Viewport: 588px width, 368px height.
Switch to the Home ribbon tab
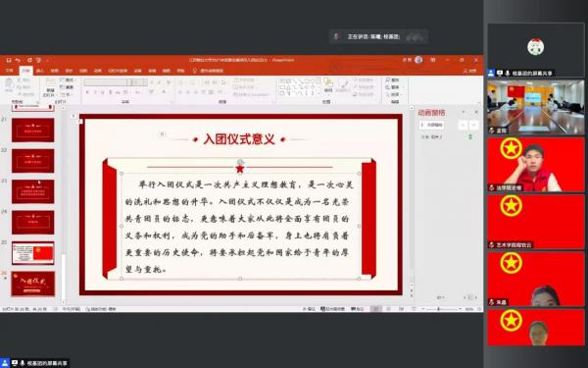(x=25, y=71)
